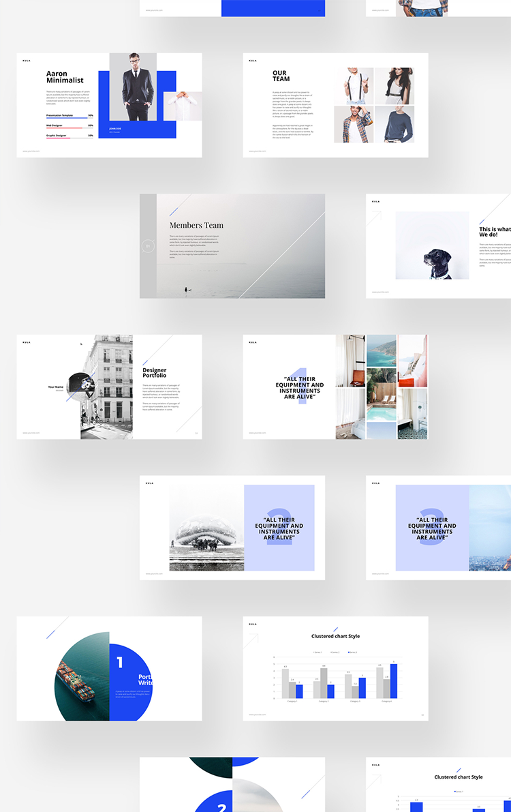Click the man in plaid shirt photo
The width and height of the screenshot is (511, 812).
354,124
